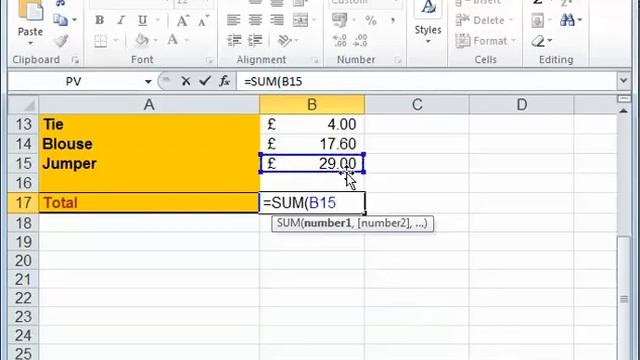This screenshot has width=640, height=360.
Task: Center the text horizontally
Action: [255, 20]
